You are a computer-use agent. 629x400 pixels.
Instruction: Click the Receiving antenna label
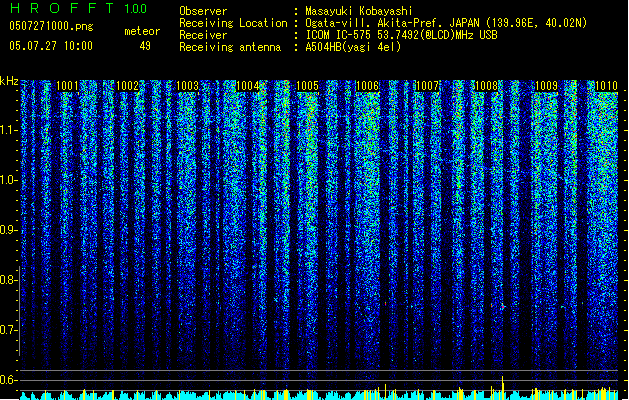click(x=230, y=47)
